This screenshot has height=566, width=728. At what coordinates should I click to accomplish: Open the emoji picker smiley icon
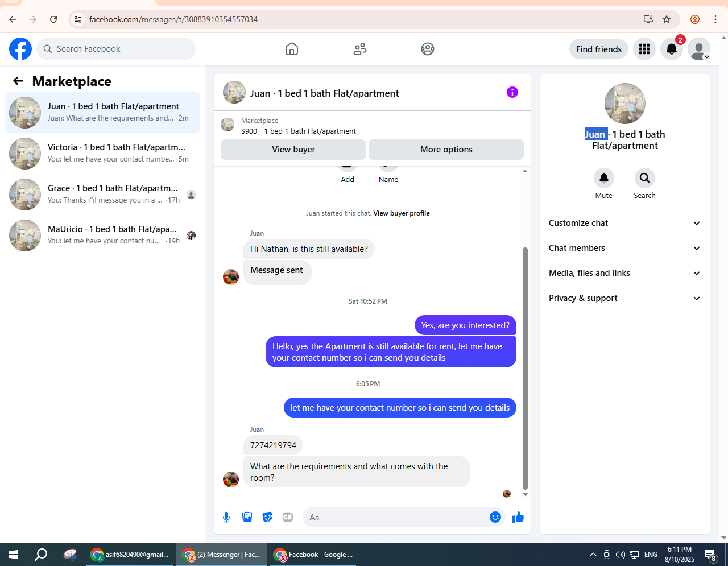495,517
